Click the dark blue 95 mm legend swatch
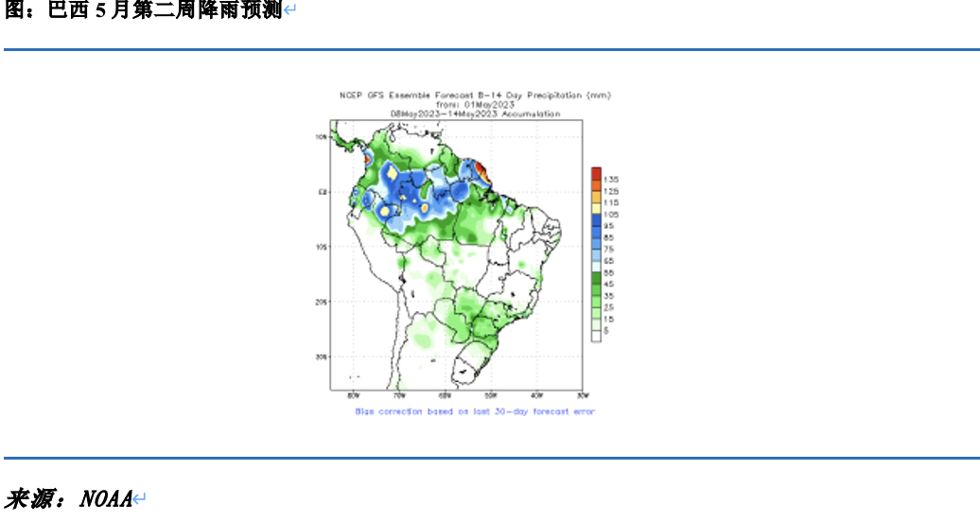 point(596,221)
